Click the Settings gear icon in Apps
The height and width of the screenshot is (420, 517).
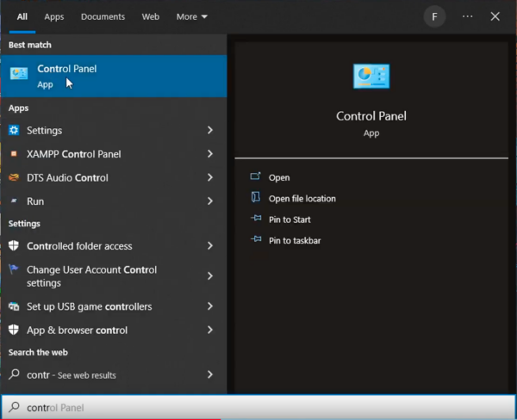pyautogui.click(x=14, y=131)
